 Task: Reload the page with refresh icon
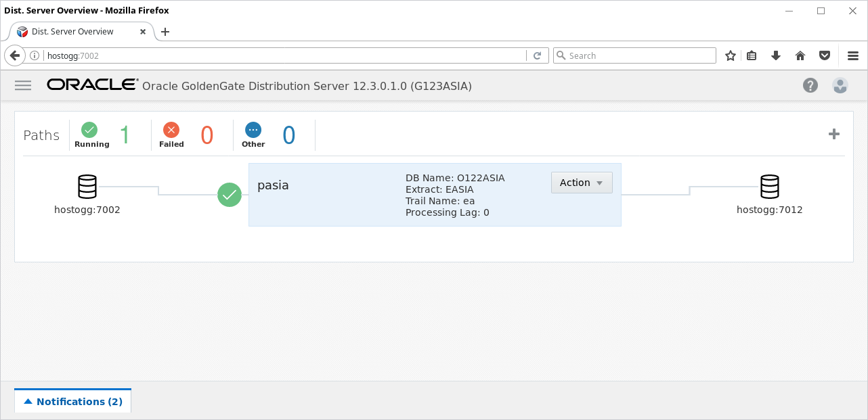tap(538, 55)
